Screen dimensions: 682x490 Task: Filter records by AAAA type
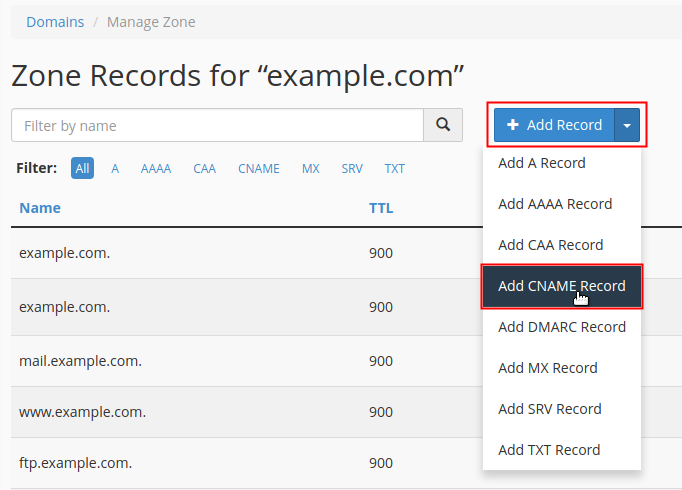click(156, 169)
